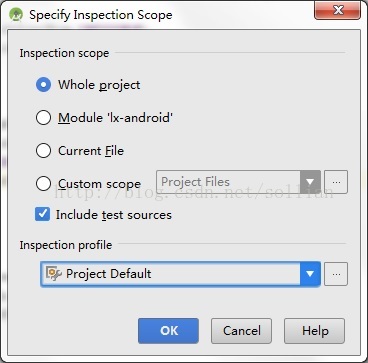Click the Cancel button
This screenshot has height=363, width=368.
[241, 331]
